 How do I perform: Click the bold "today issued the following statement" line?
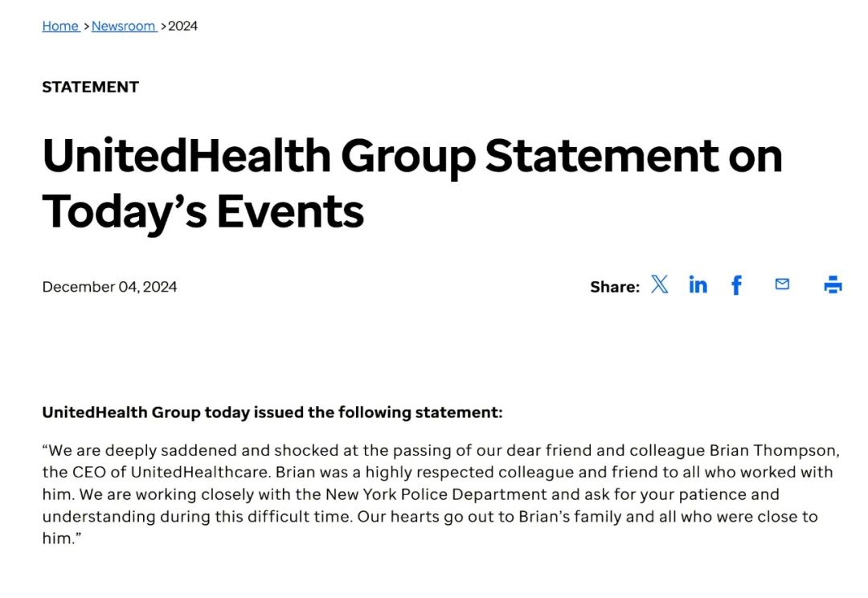click(272, 412)
